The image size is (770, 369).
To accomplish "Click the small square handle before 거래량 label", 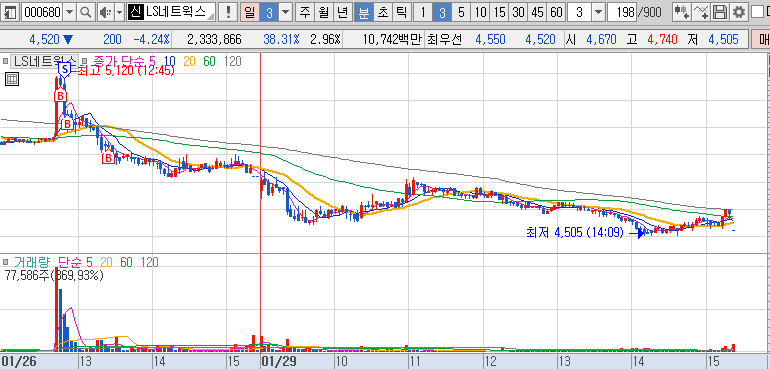I will click(x=5, y=262).
